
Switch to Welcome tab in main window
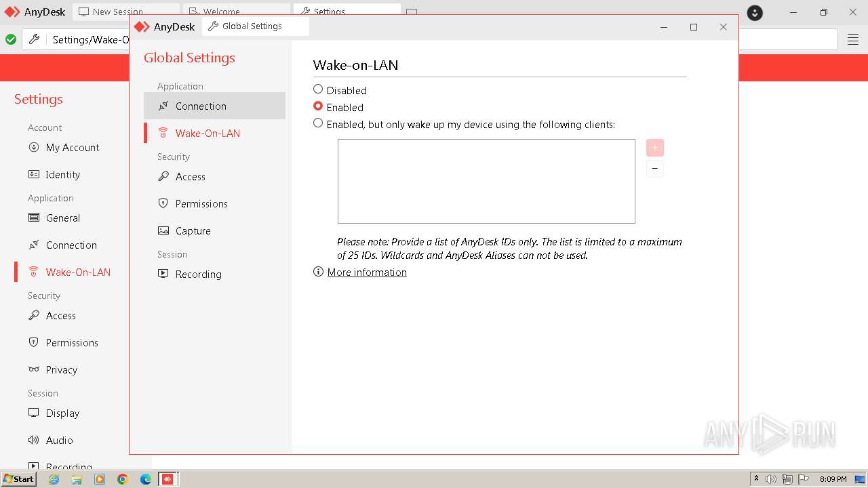coord(236,11)
